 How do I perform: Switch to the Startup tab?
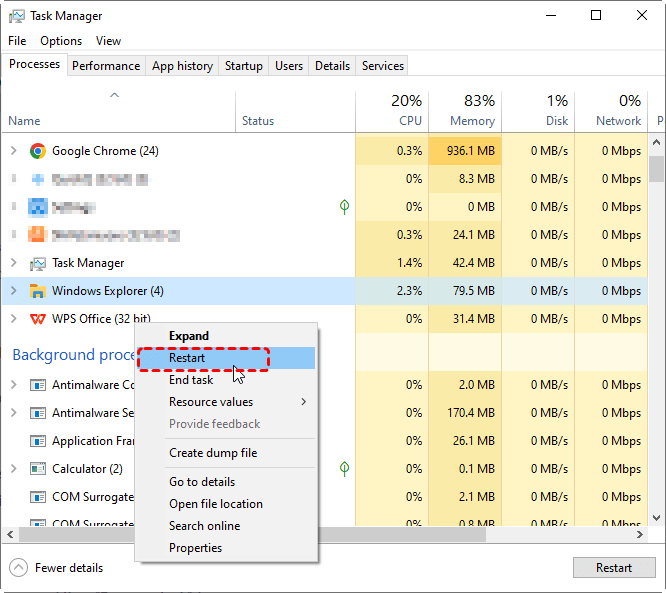coord(244,66)
